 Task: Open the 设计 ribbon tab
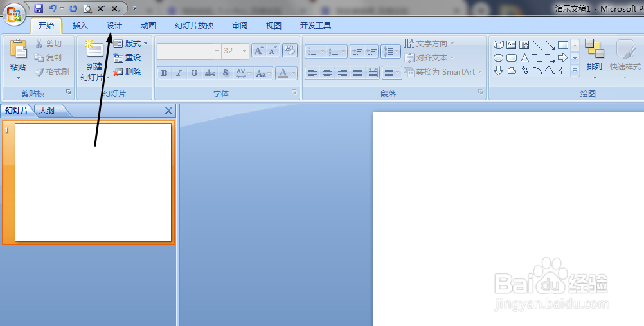(114, 26)
